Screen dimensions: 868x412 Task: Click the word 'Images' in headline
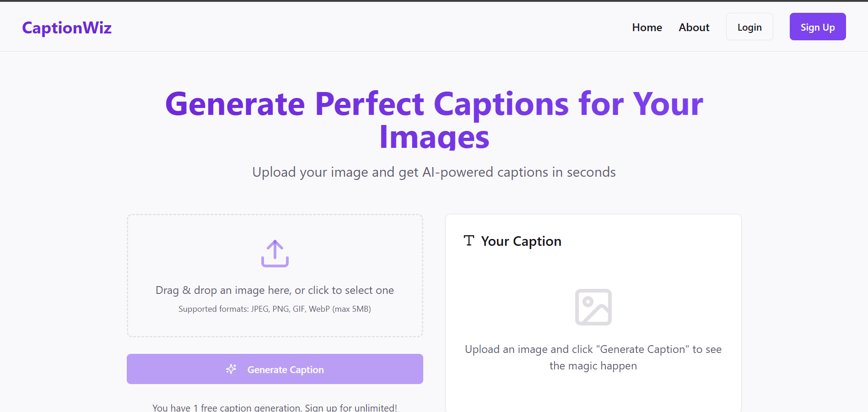pyautogui.click(x=434, y=137)
